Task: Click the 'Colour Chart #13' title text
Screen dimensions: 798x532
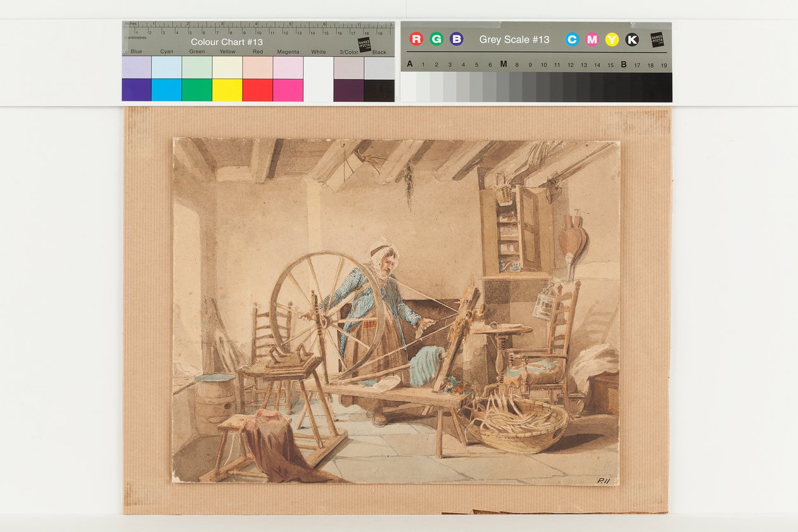Action: click(x=227, y=42)
